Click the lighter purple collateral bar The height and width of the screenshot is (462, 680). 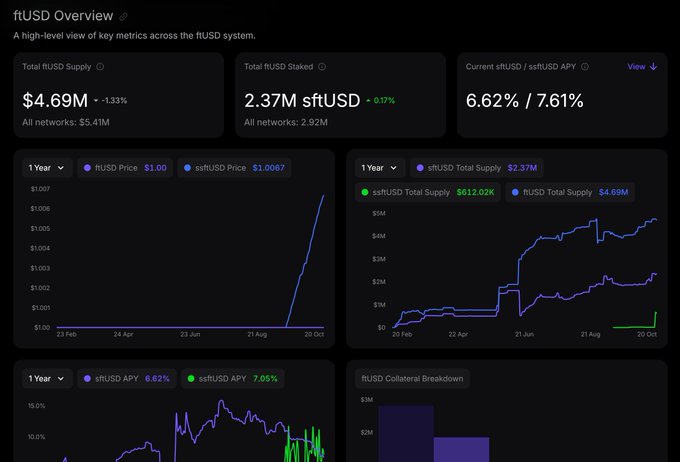click(x=461, y=449)
